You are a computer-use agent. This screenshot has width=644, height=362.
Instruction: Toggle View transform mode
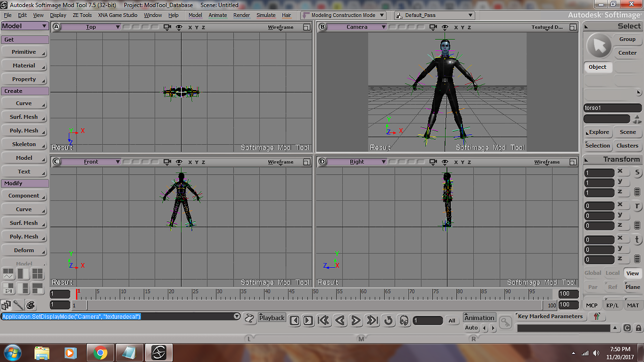point(632,274)
